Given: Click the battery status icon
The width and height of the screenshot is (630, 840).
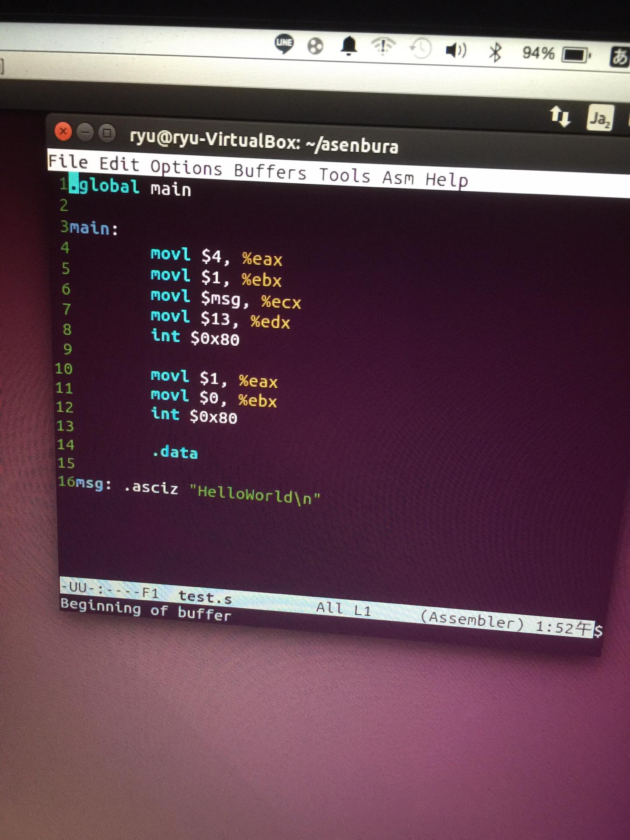Looking at the screenshot, I should point(576,55).
